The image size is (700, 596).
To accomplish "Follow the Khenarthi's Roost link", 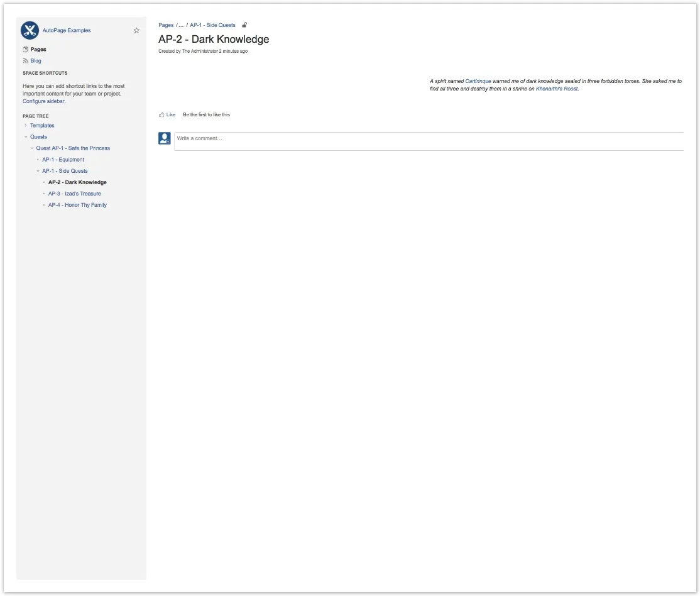I will tap(557, 89).
